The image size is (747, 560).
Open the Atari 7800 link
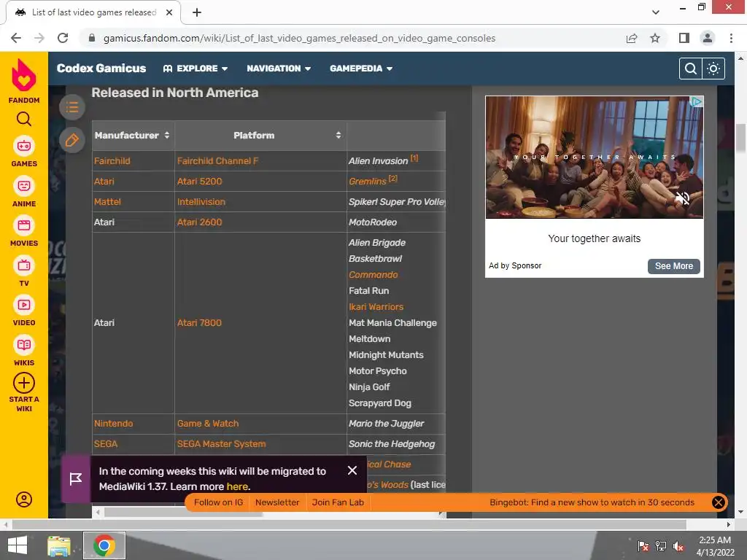pos(200,323)
